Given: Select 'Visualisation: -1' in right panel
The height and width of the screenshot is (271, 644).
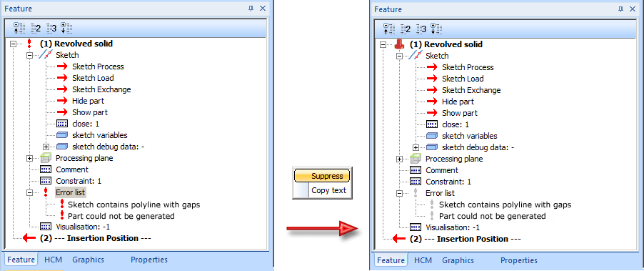Looking at the screenshot, I should [453, 227].
